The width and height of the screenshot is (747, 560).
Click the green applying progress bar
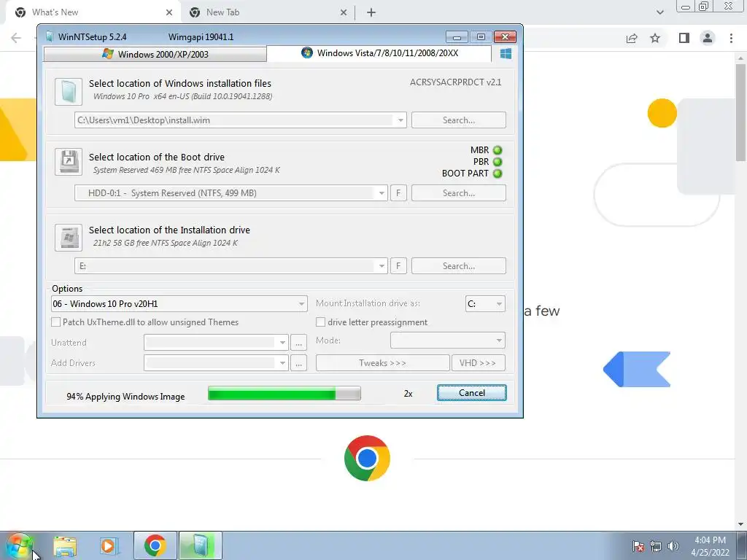[285, 393]
